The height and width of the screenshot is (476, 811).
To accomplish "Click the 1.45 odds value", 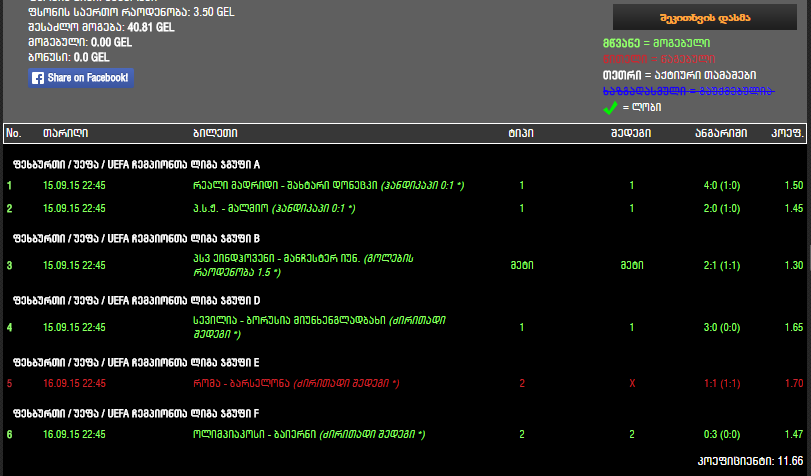I will coord(794,209).
